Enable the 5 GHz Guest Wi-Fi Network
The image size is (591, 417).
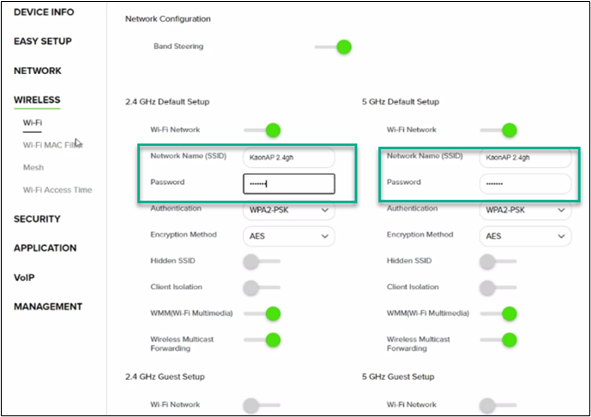point(498,405)
